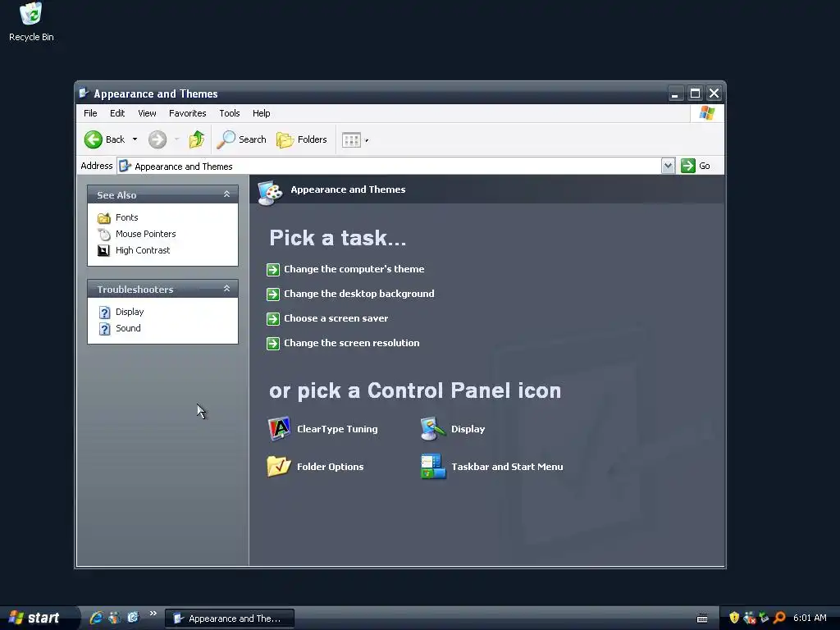Collapse the Troubleshooters panel
This screenshot has height=630, width=840.
pos(226,289)
